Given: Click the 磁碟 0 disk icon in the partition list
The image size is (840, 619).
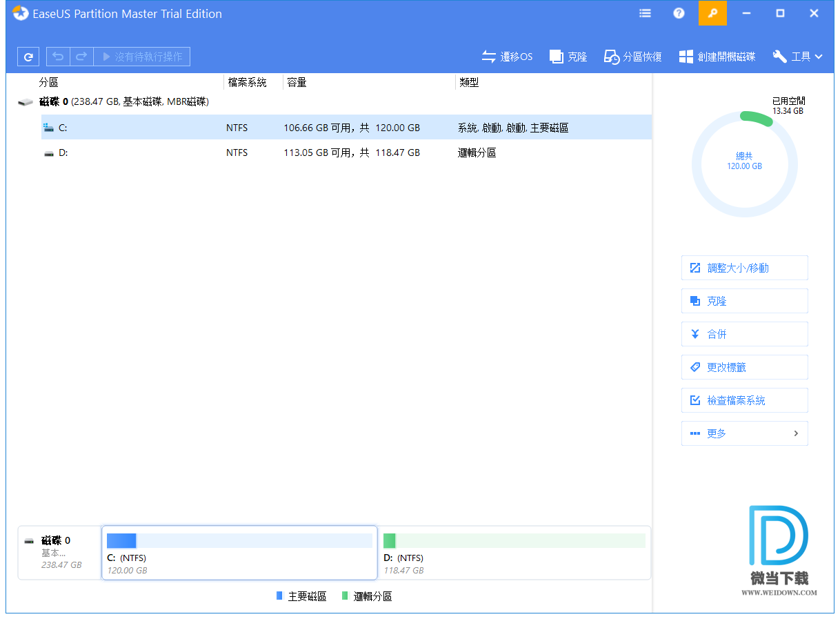Looking at the screenshot, I should pos(26,102).
